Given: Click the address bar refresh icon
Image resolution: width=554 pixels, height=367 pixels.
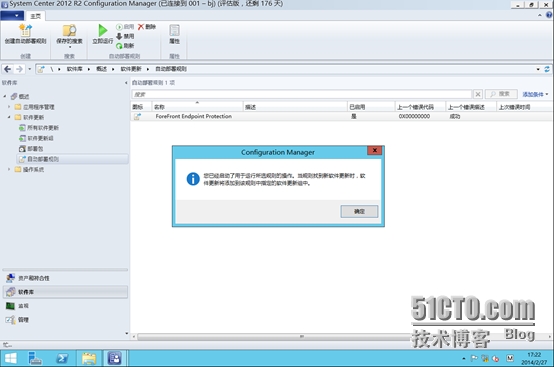Looking at the screenshot, I should point(547,69).
